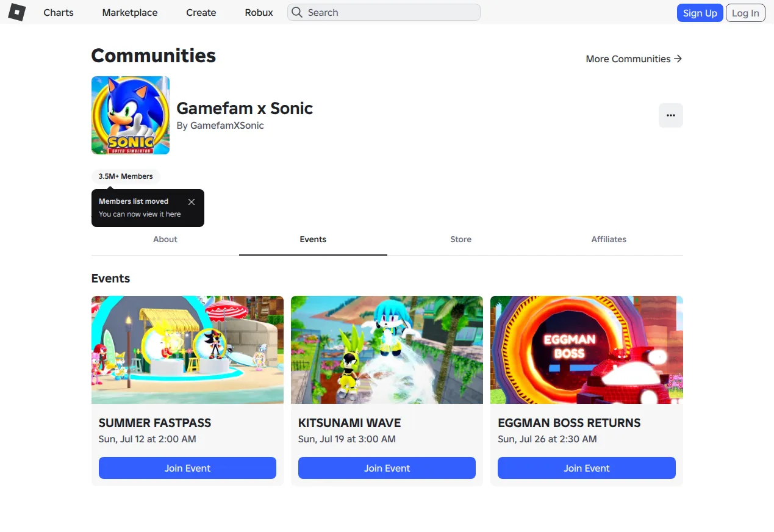View the 3.5M+ Members badge
The width and height of the screenshot is (774, 532).
126,176
